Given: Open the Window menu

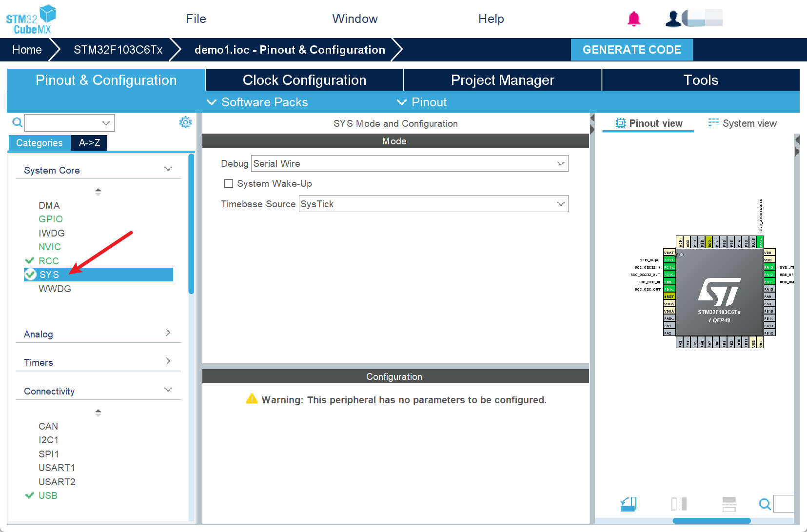Looking at the screenshot, I should [x=355, y=19].
